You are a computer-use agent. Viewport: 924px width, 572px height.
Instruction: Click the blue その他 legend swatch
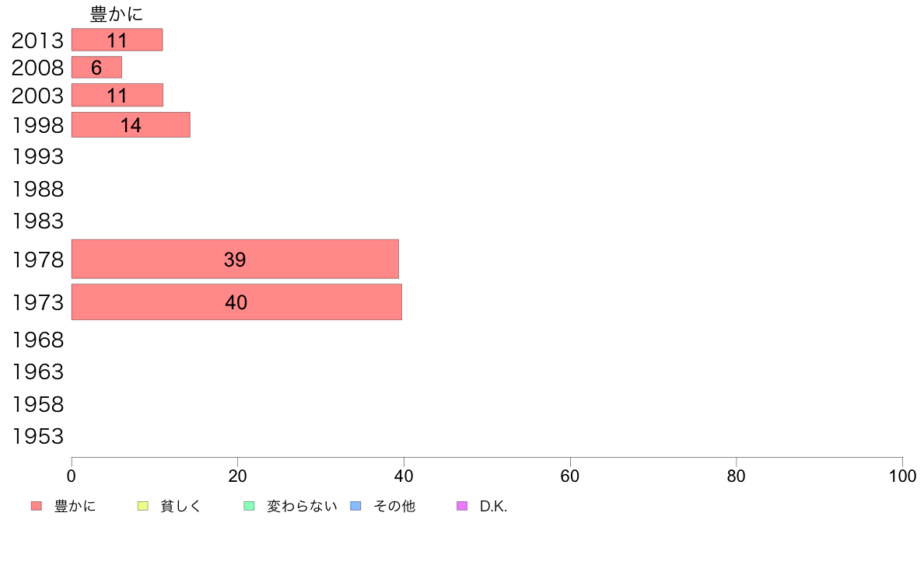click(x=356, y=505)
